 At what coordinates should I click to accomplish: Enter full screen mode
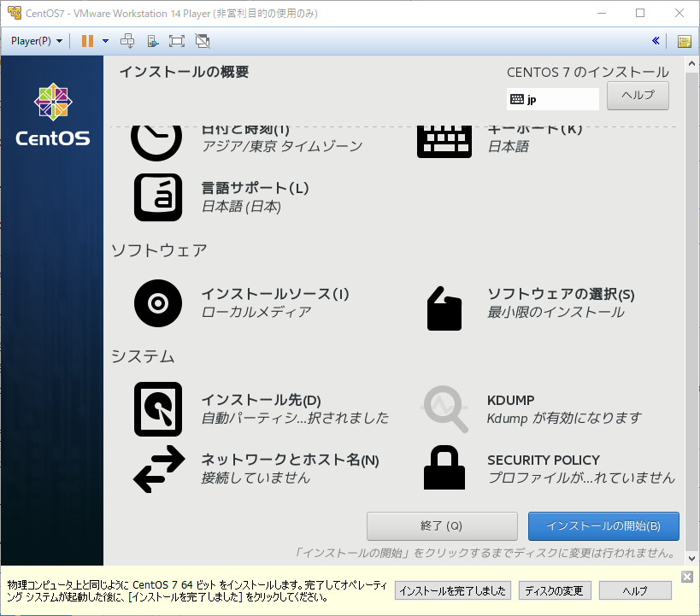[177, 41]
